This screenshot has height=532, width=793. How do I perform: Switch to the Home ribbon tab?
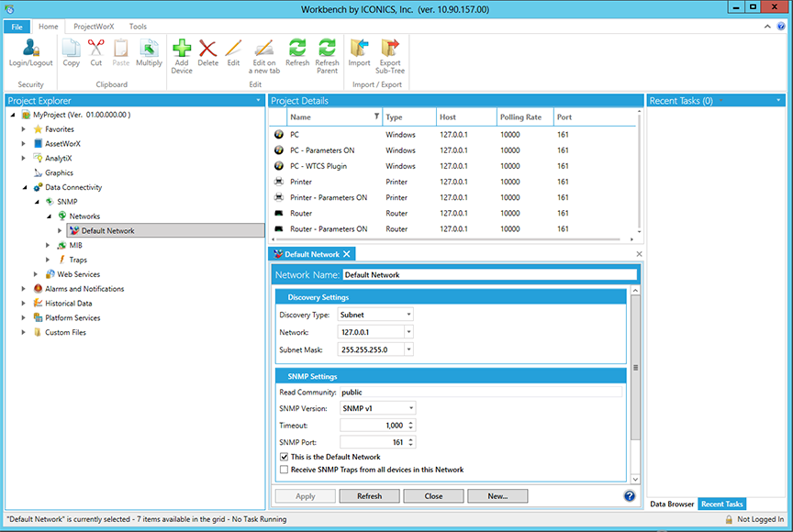49,27
